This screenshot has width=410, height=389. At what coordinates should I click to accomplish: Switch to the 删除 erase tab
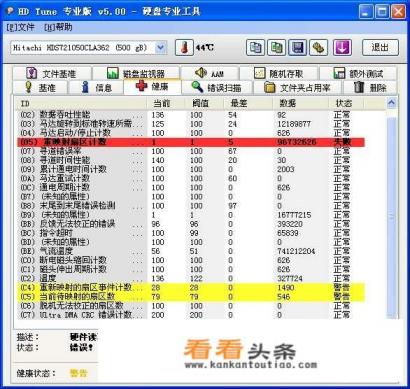[370, 88]
